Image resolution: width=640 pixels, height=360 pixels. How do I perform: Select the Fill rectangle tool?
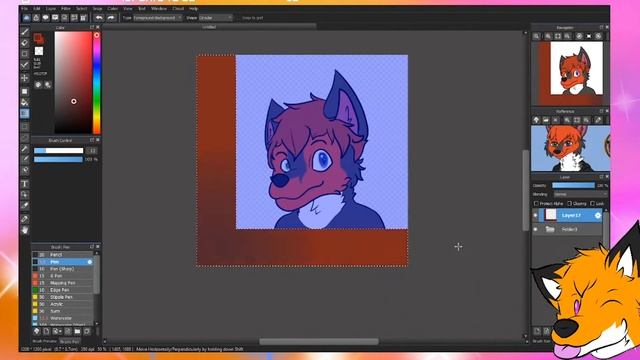(x=25, y=91)
